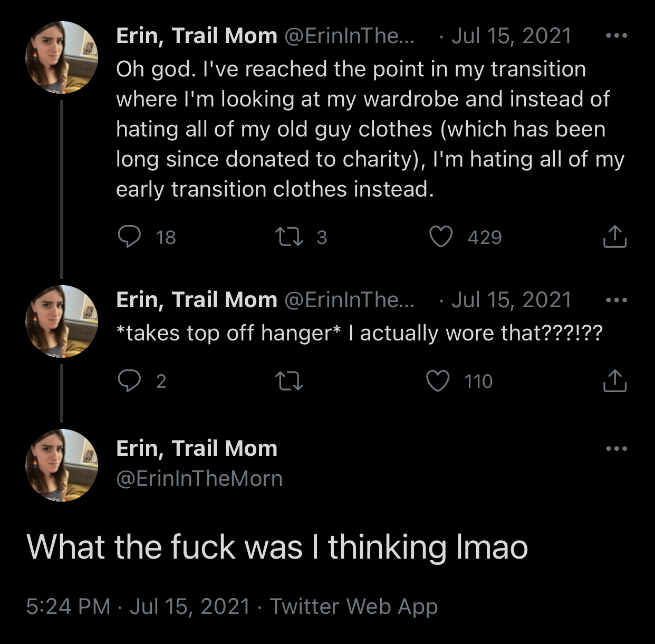Open more options on the first tweet
Screen dimensions: 655x644
click(616, 36)
